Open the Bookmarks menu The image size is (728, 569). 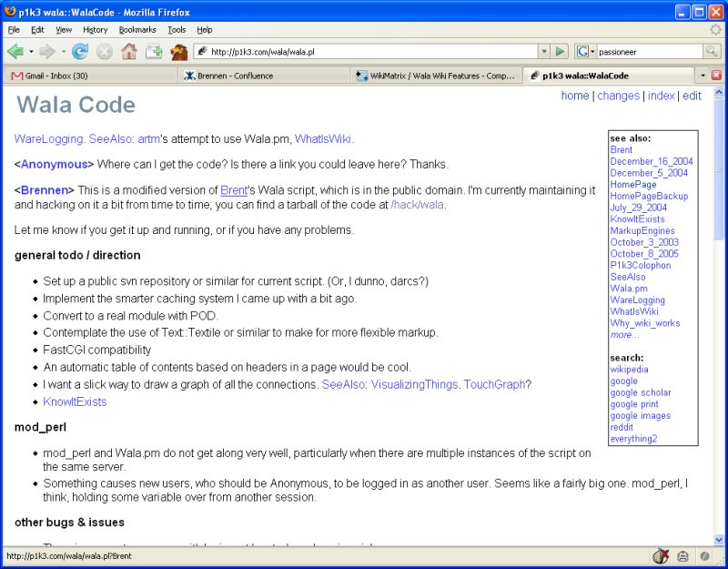coord(136,30)
